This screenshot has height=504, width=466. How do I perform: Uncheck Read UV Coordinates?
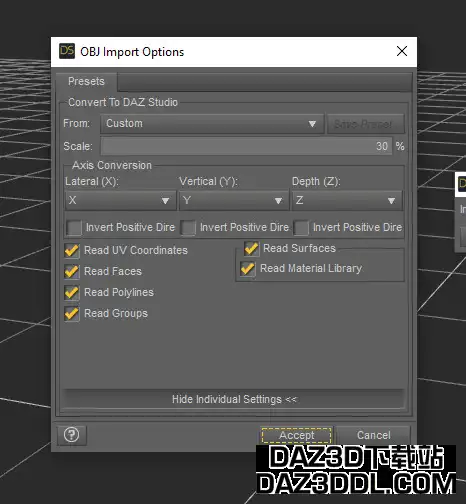(72, 251)
